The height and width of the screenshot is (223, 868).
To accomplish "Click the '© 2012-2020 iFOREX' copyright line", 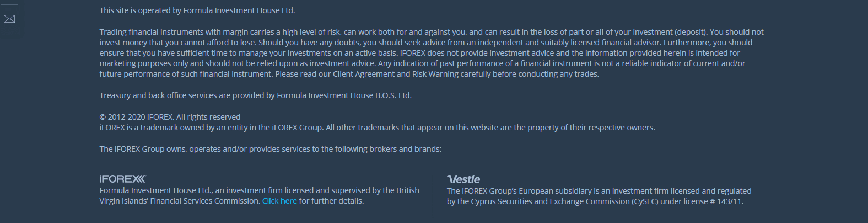I will coord(170,117).
